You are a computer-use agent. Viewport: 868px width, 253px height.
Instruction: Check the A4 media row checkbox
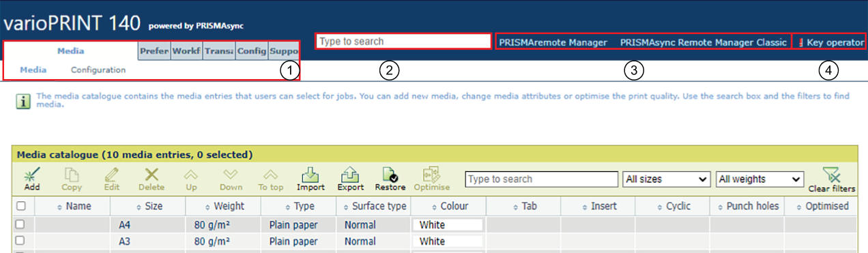pos(20,223)
